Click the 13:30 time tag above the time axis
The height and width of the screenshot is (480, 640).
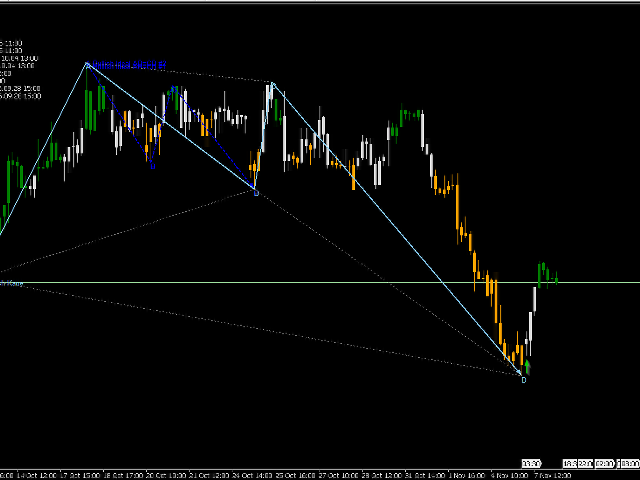tap(532, 464)
